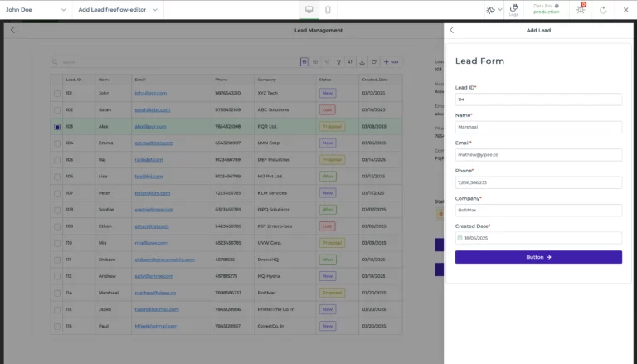Expand the debug tools dropdown arrow

pos(501,10)
